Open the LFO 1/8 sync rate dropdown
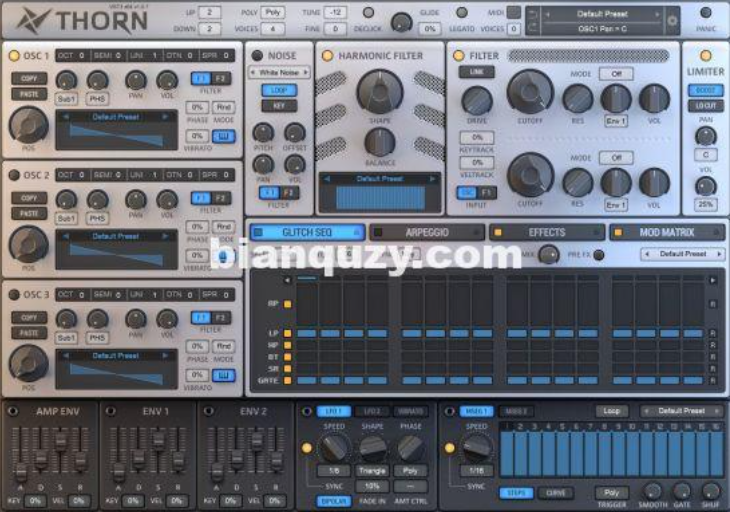This screenshot has height=512, width=730. coord(334,471)
